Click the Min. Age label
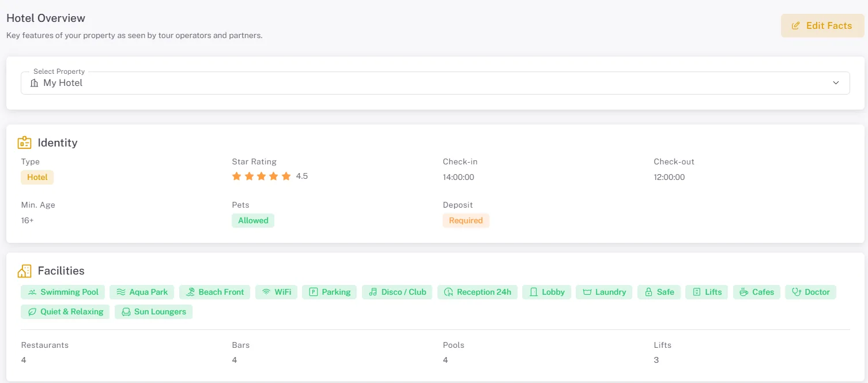 38,205
